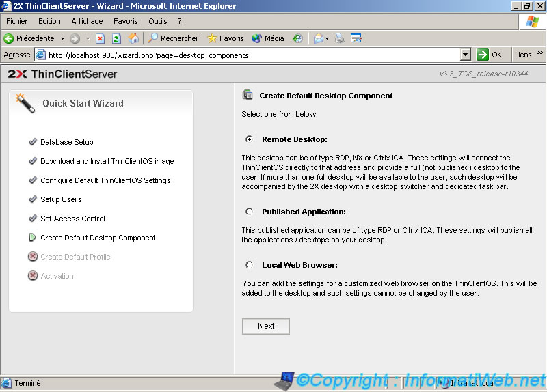Click the green arrow beside Create Default Desktop Component
547x392 pixels.
click(x=32, y=238)
